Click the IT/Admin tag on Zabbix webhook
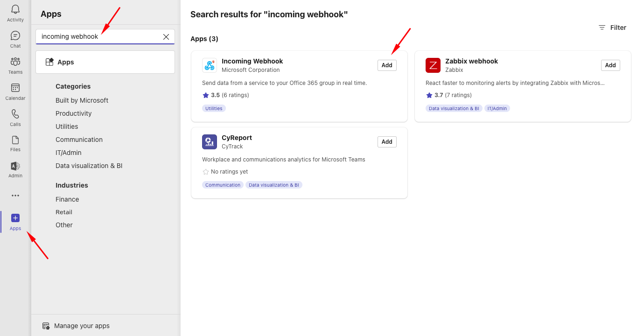Image resolution: width=644 pixels, height=336 pixels. tap(497, 108)
